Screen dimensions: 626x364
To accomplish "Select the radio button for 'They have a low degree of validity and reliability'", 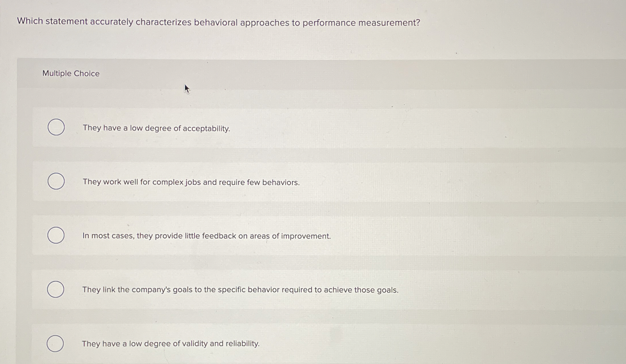I will click(x=56, y=344).
